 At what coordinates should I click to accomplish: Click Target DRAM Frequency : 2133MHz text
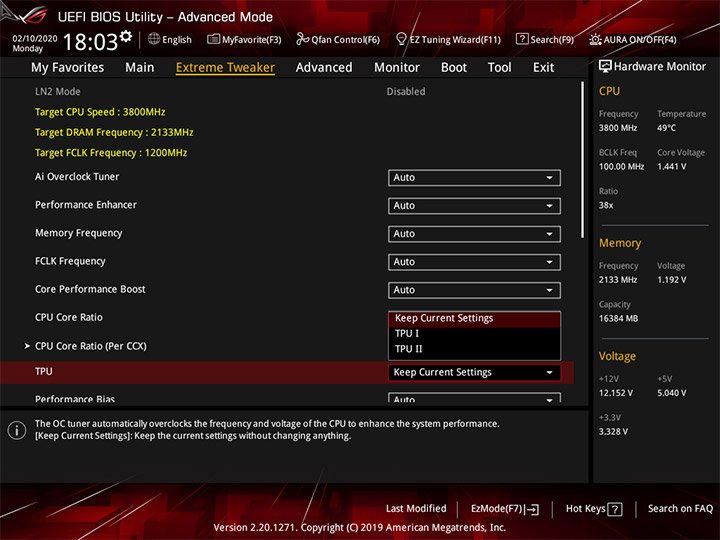pyautogui.click(x=114, y=132)
